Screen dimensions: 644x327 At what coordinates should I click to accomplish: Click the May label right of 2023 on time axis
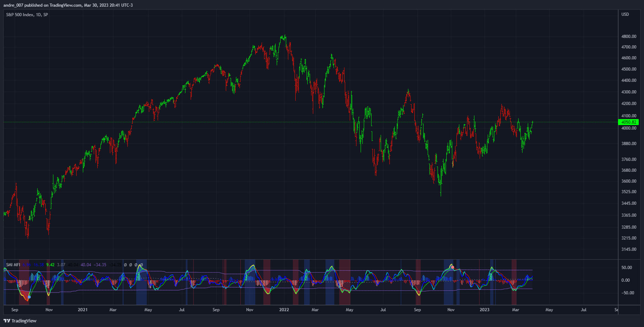[x=549, y=310]
